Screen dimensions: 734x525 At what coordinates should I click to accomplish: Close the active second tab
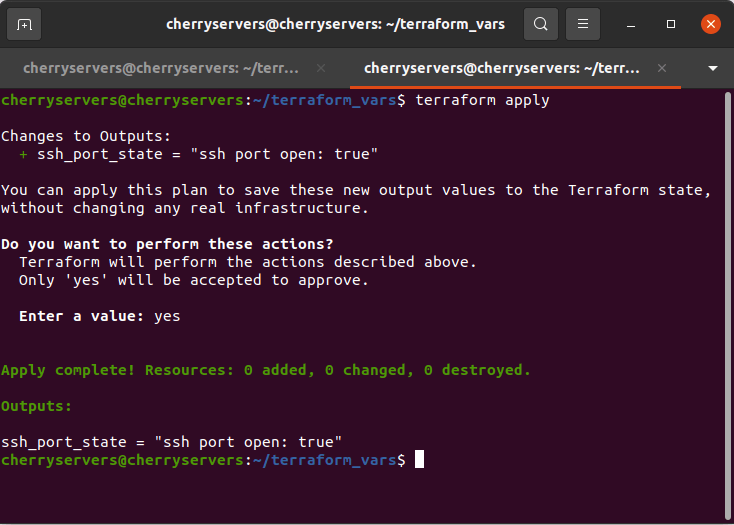point(661,68)
